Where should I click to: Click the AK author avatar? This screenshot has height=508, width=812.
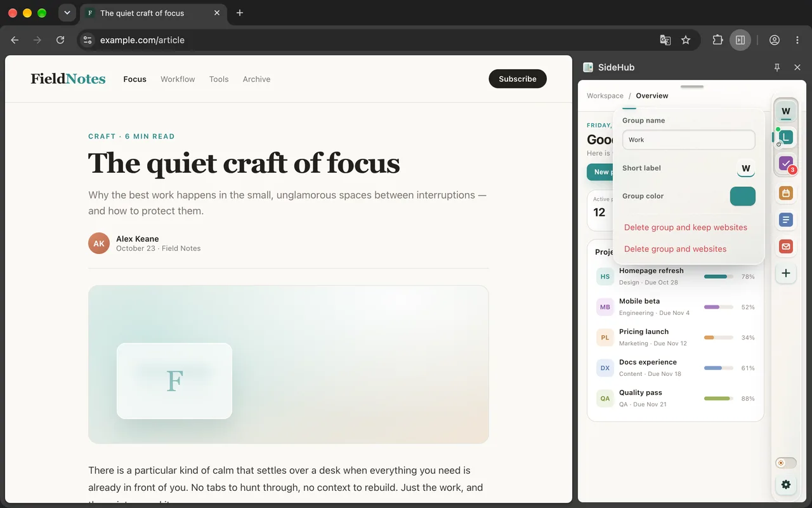[x=99, y=243]
